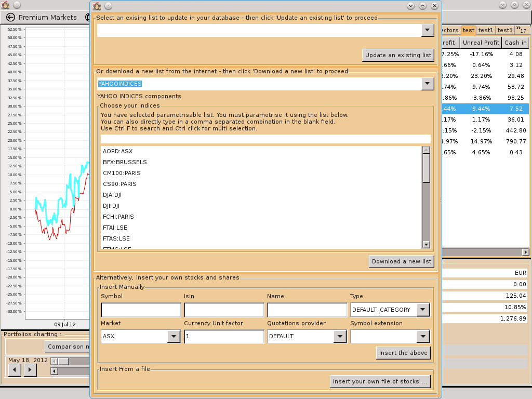Step to next date with right arrow
532x399 pixels.
[30, 370]
